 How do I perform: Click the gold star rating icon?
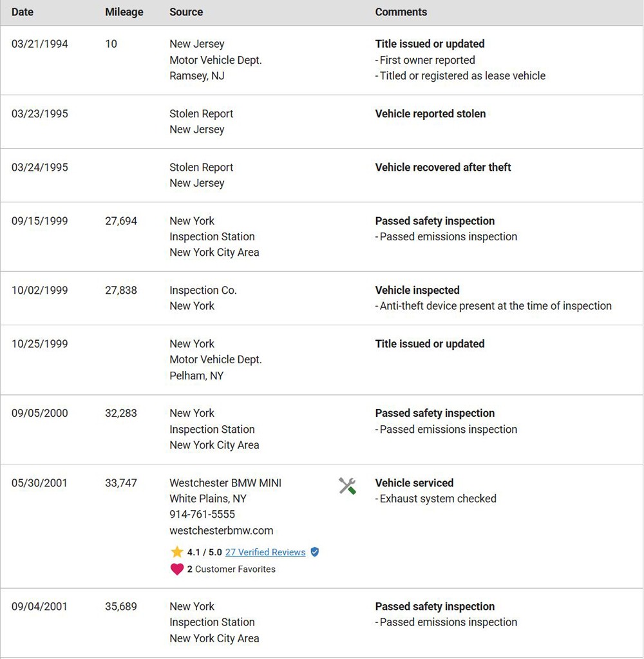(x=177, y=552)
